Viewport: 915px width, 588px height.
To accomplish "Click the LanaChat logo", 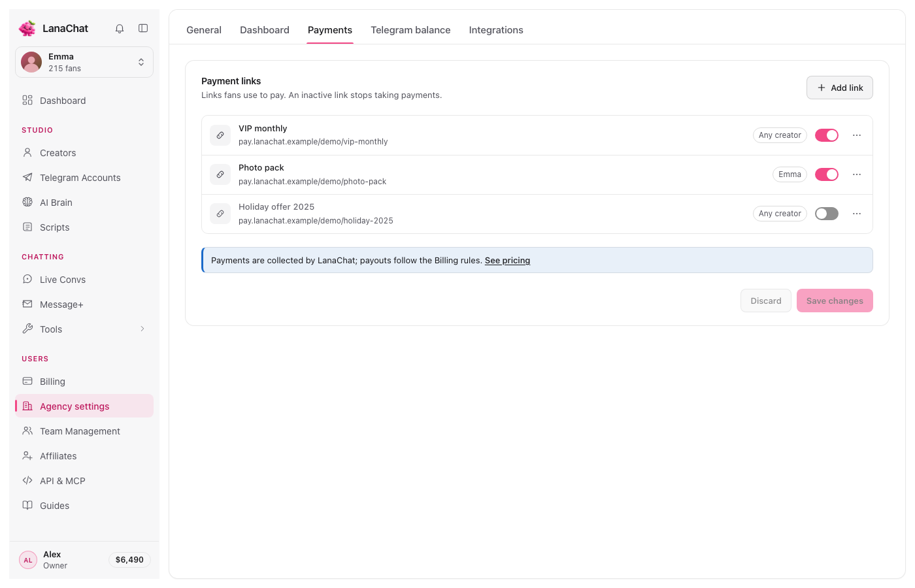I will (x=27, y=28).
